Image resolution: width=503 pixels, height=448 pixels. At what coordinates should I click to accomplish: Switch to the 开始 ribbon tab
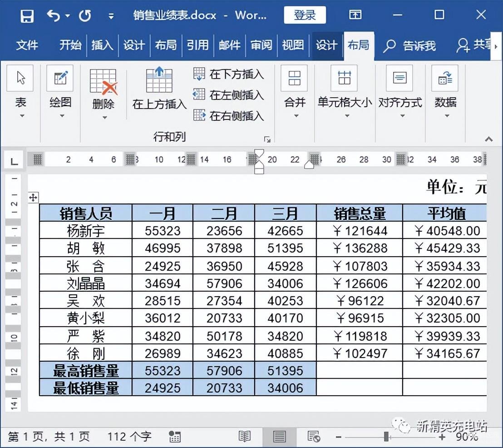70,45
